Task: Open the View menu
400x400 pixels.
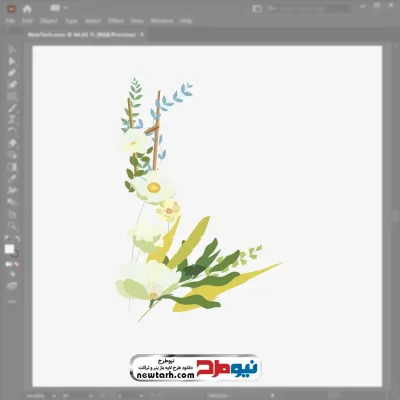Action: 137,21
